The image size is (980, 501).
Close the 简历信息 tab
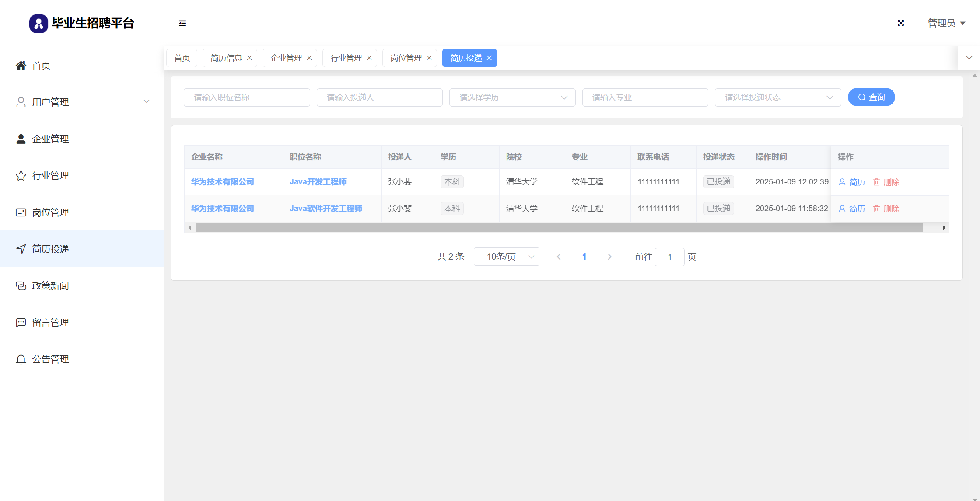pyautogui.click(x=249, y=58)
